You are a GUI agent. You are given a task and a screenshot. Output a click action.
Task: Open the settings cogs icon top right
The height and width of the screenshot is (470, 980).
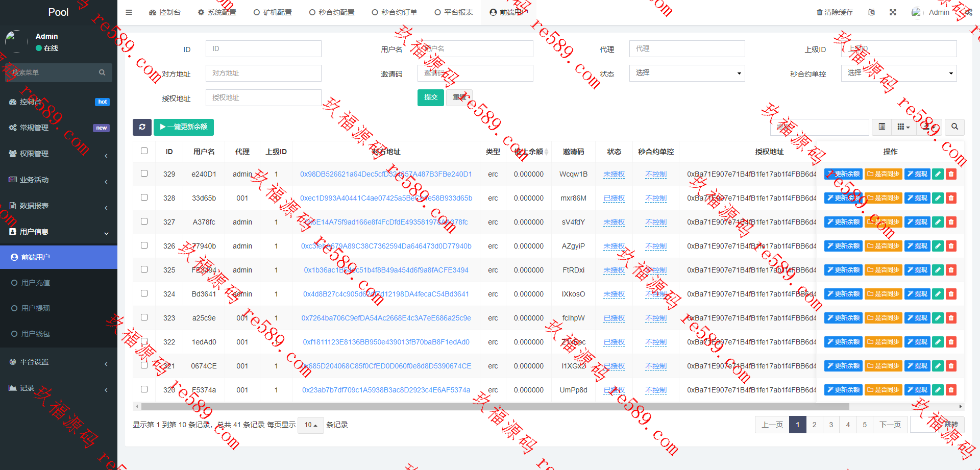(x=968, y=12)
